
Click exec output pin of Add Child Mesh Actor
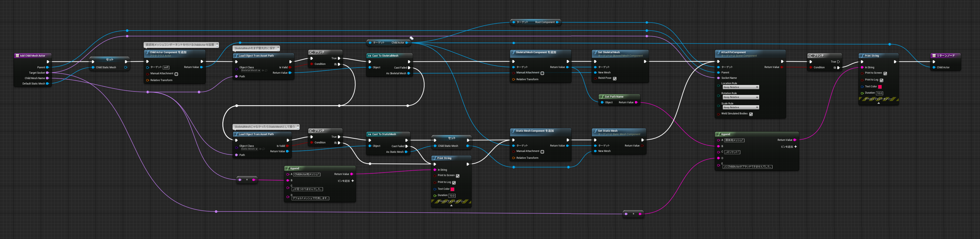point(48,61)
